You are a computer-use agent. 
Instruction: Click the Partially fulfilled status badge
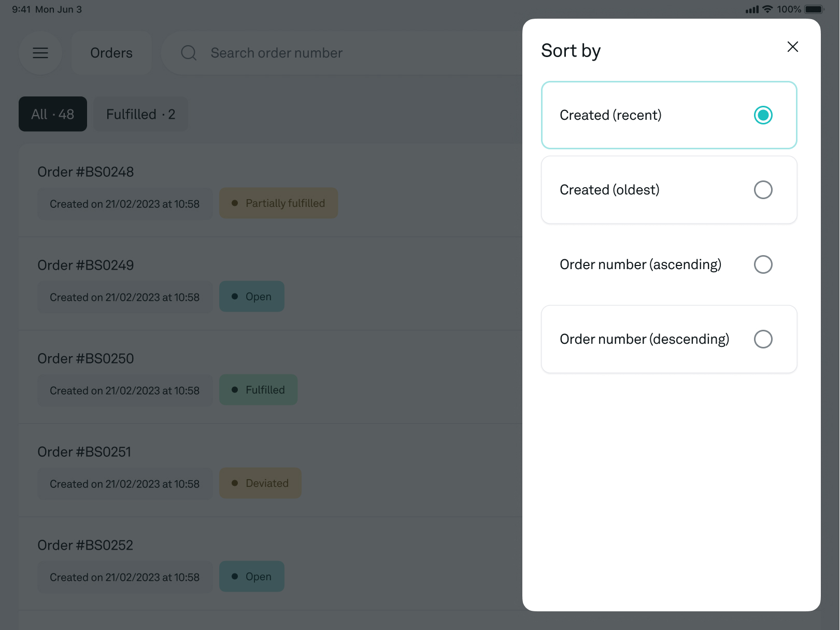coord(279,203)
